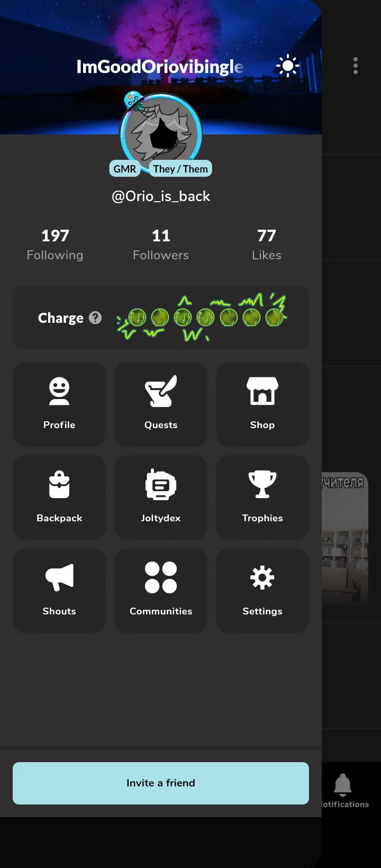
Task: Open the Profile tile
Action: click(59, 404)
